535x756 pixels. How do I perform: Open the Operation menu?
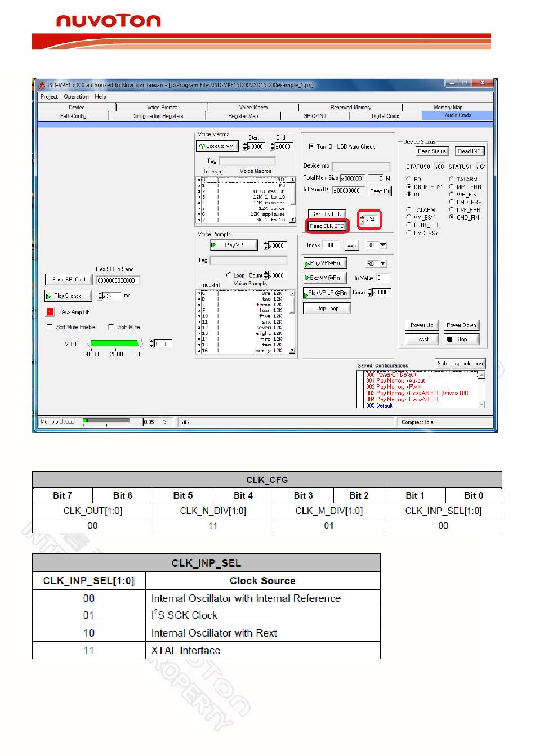pyautogui.click(x=76, y=97)
